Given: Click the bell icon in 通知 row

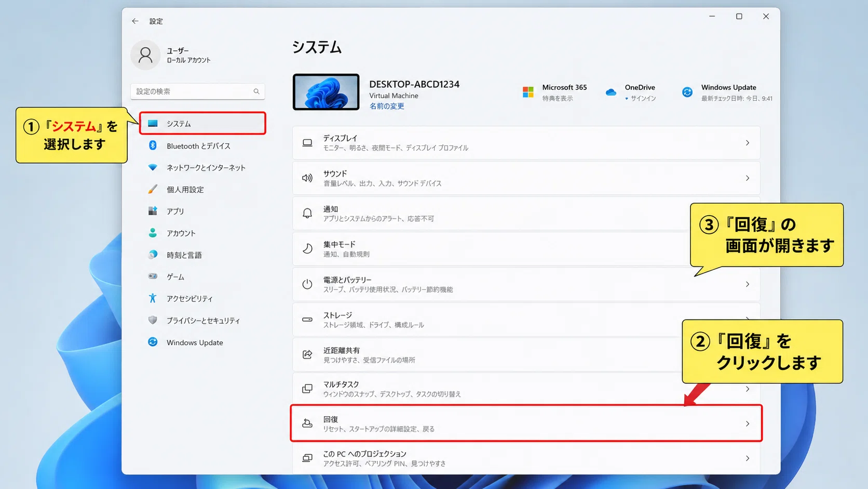Looking at the screenshot, I should pyautogui.click(x=307, y=213).
